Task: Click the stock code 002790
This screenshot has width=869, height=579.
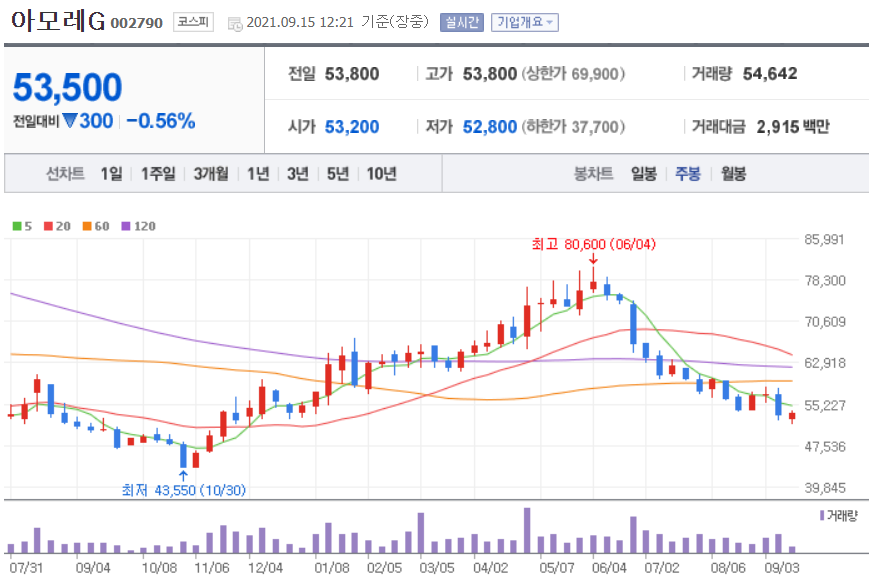Action: coord(136,23)
